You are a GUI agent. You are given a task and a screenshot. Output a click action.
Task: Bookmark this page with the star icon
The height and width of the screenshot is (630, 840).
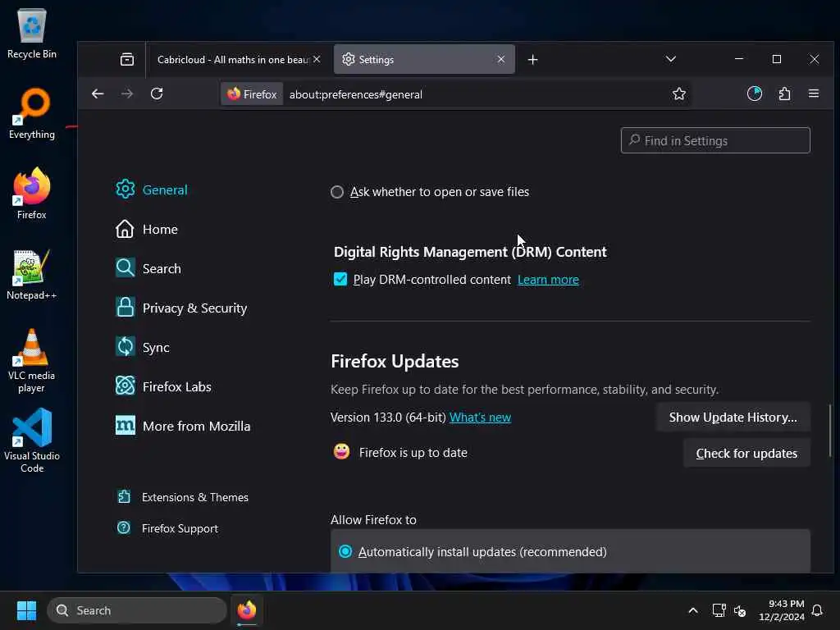(678, 94)
